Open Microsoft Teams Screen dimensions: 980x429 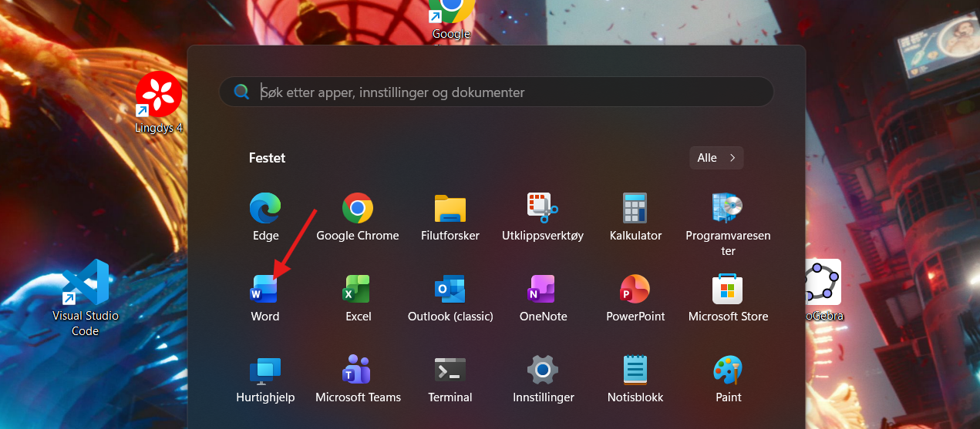pyautogui.click(x=358, y=370)
